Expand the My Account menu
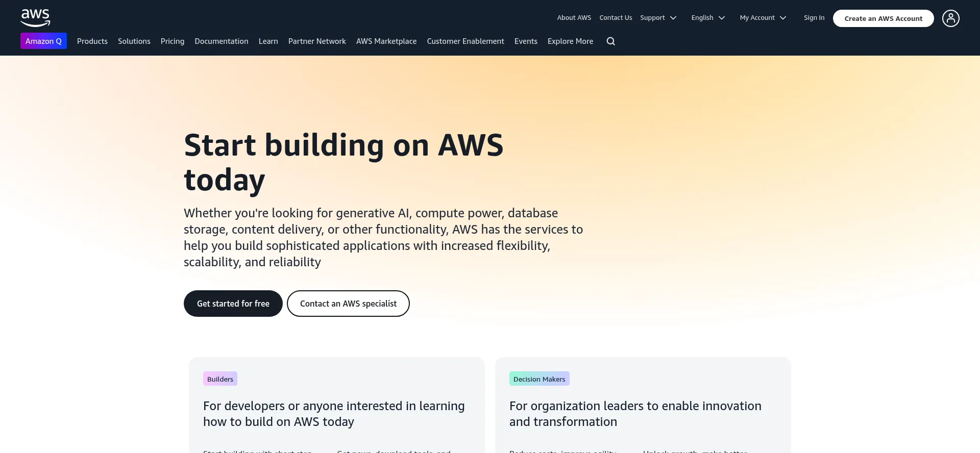This screenshot has width=980, height=453. click(763, 18)
